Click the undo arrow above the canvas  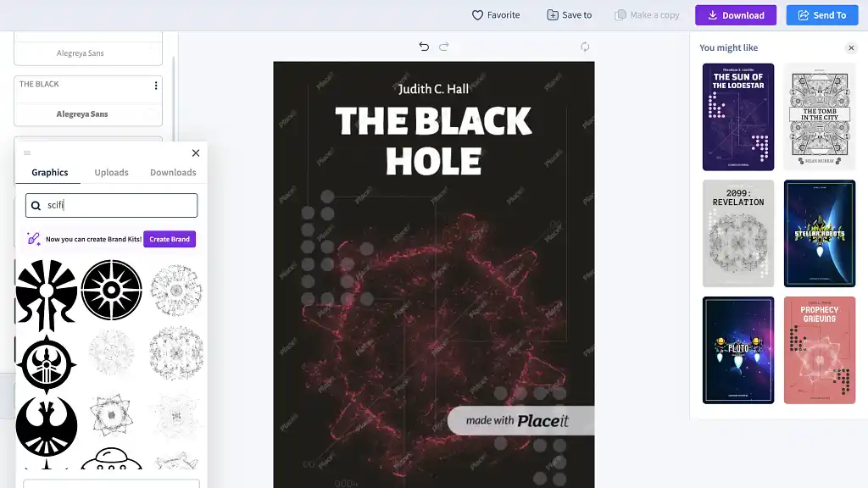(424, 47)
